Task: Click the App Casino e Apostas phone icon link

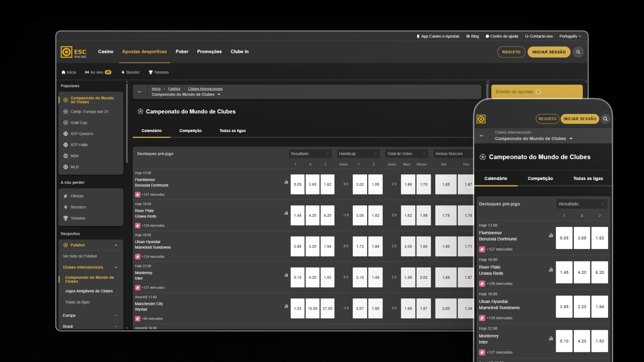Action: click(x=438, y=36)
